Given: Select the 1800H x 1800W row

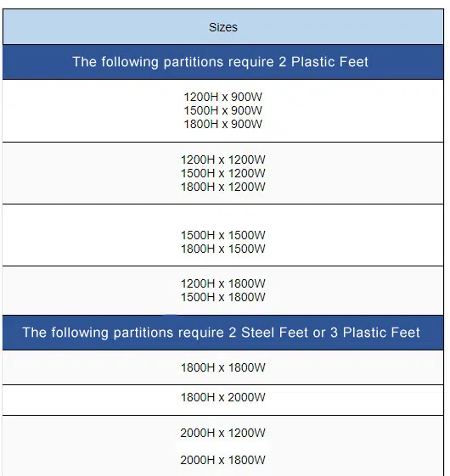Looking at the screenshot, I should tap(223, 367).
